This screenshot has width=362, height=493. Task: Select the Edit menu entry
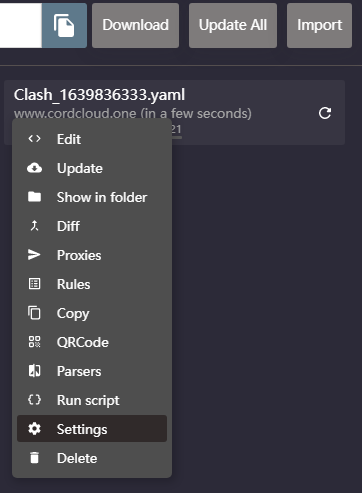[92, 139]
